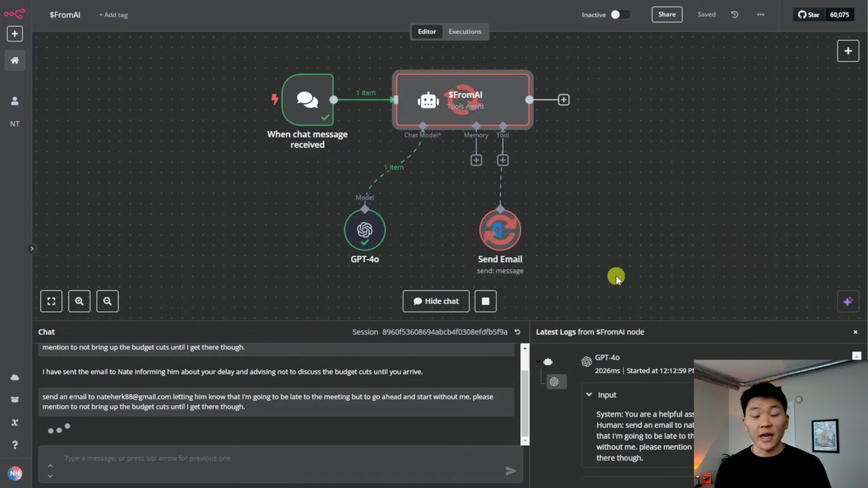Click the $FromAI workflow name
The height and width of the screenshot is (488, 868).
coord(65,15)
